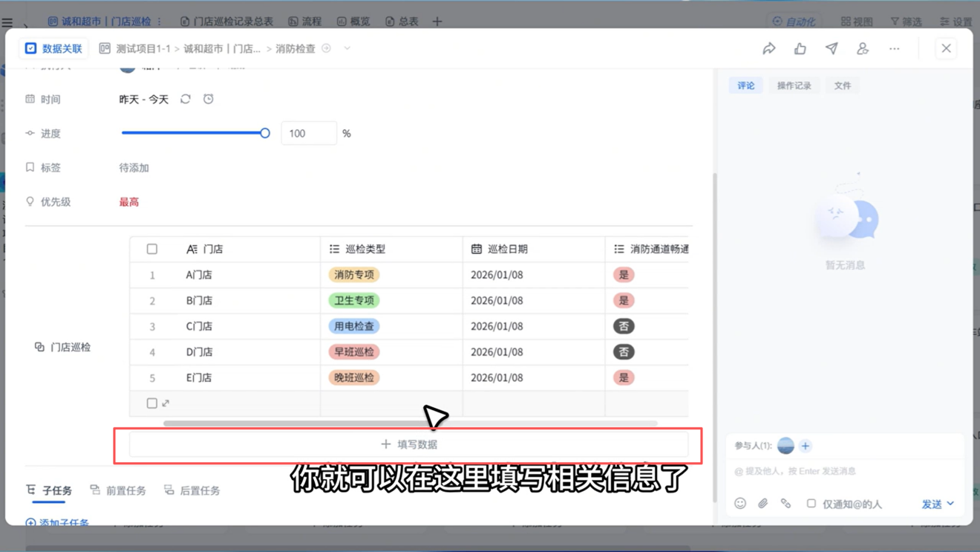980x552 pixels.
Task: Click 筛选 filter in background window
Action: (x=906, y=22)
